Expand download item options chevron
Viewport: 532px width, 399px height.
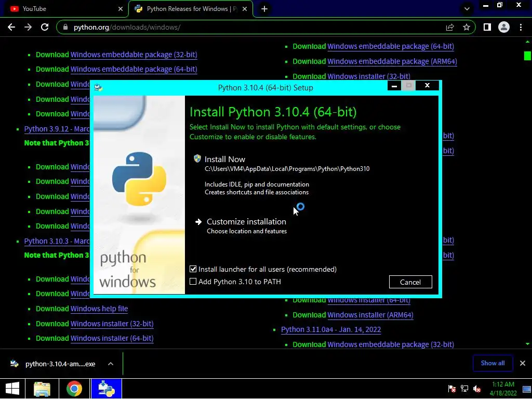(111, 364)
